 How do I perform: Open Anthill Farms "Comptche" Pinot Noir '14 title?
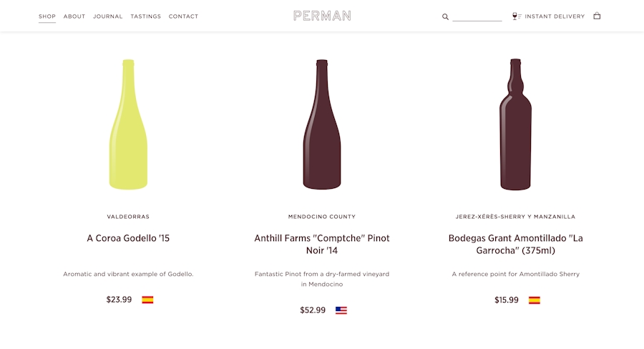322,245
